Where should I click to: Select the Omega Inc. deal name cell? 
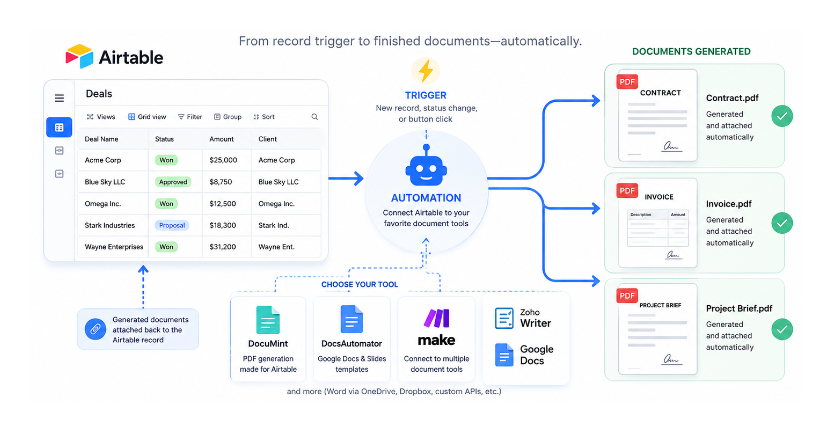tap(114, 204)
